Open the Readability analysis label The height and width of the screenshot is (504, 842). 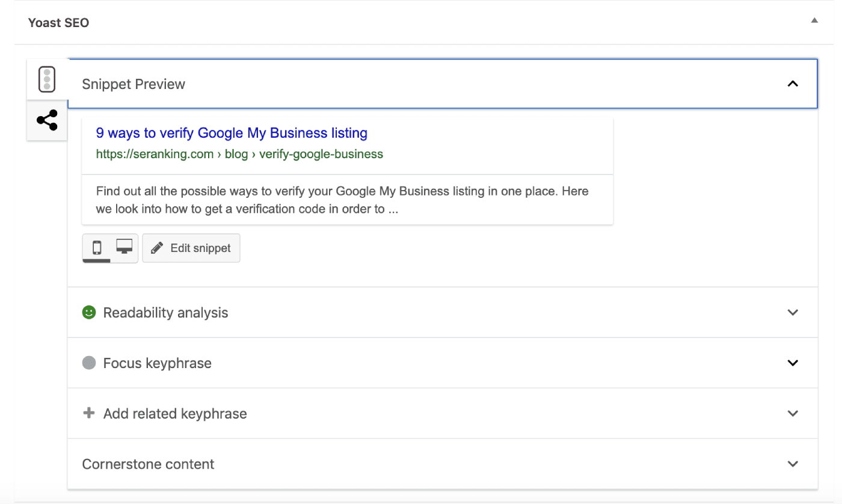click(165, 313)
